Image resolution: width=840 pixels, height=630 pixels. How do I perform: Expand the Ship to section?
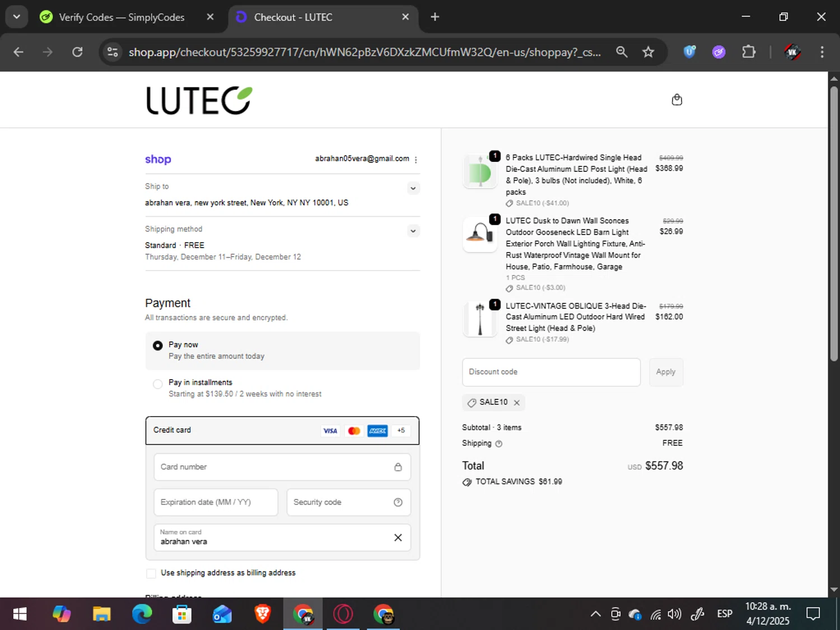[413, 188]
